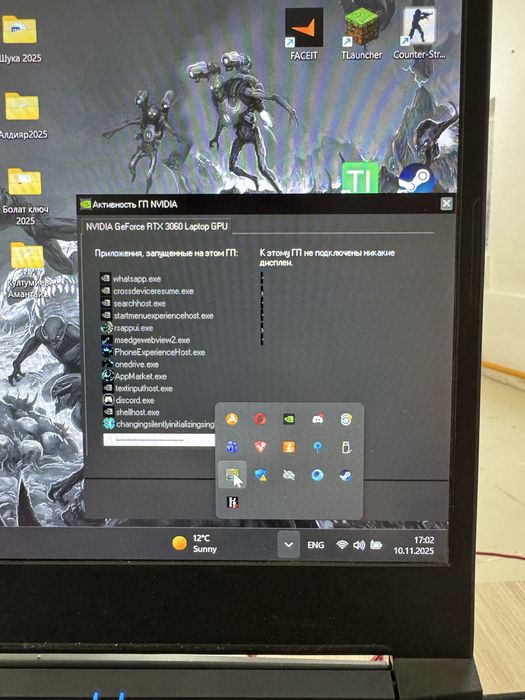Open the round white-blue icon right of Discord
525x700 pixels.
pyautogui.click(x=346, y=419)
